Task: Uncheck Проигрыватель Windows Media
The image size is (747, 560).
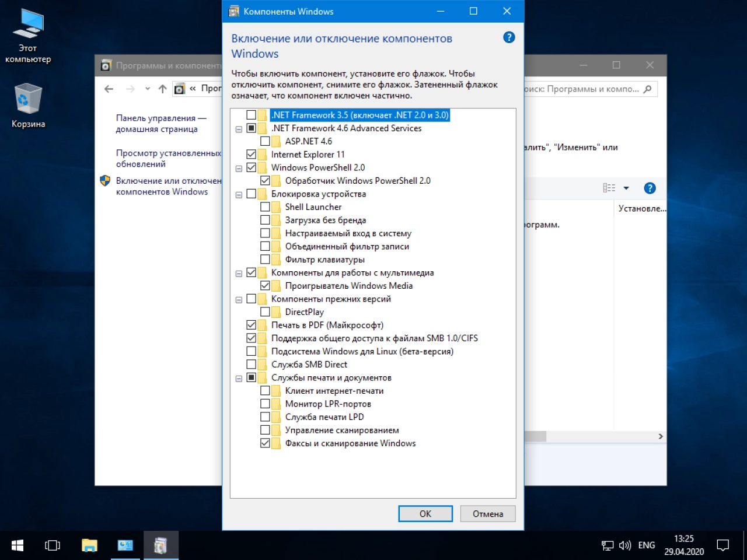Action: [x=265, y=286]
